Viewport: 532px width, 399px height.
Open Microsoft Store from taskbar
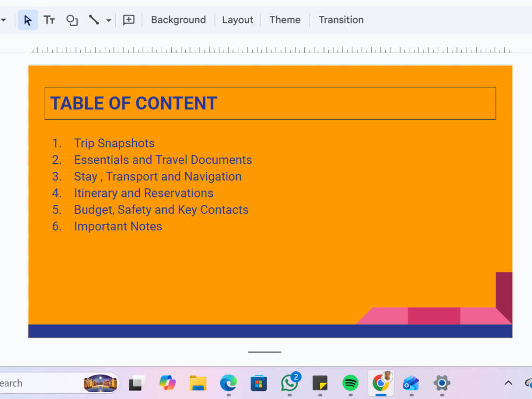pos(259,383)
